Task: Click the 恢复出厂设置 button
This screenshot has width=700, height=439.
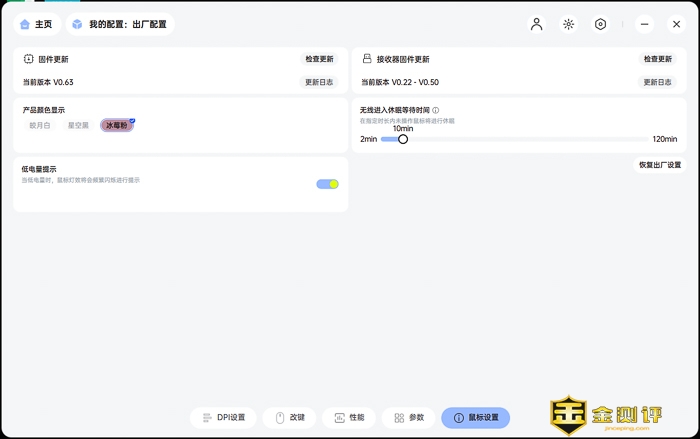Action: pos(659,165)
